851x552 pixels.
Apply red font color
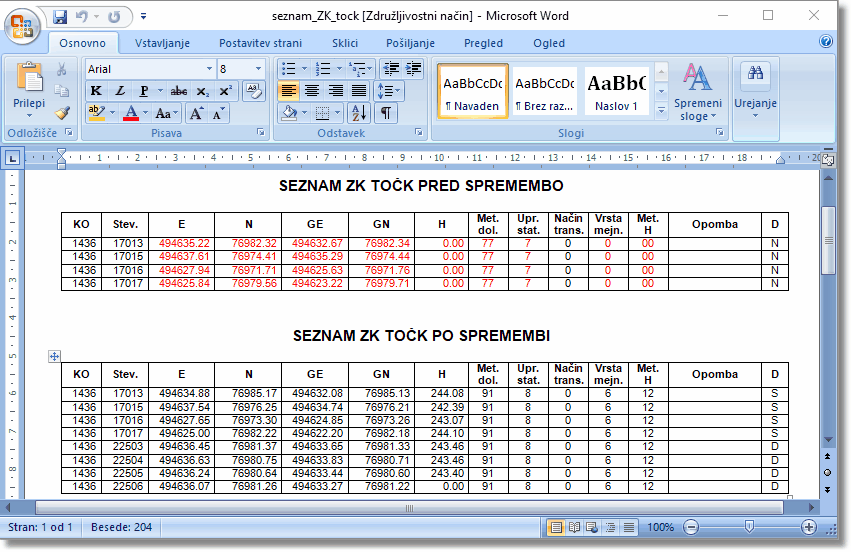pyautogui.click(x=131, y=113)
